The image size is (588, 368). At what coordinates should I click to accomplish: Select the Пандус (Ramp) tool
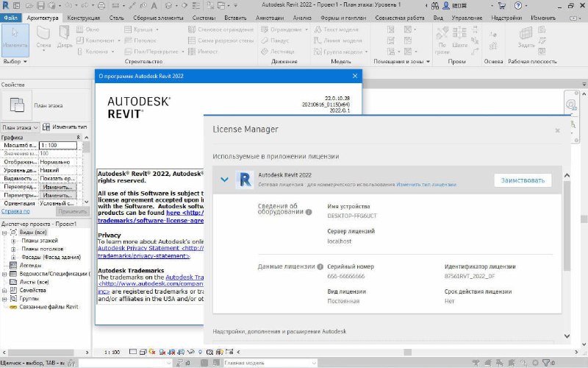(x=275, y=40)
